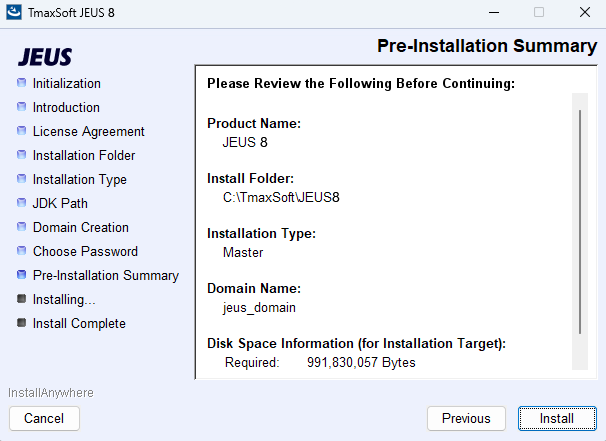This screenshot has height=441, width=606.
Task: Minimize the JEUS installer window
Action: [494, 12]
